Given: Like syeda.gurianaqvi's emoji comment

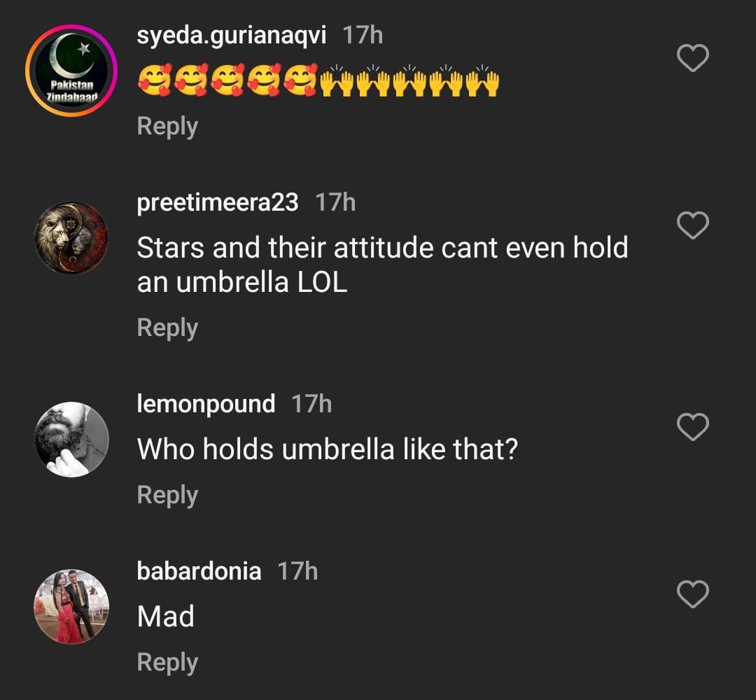Looking at the screenshot, I should 693,59.
